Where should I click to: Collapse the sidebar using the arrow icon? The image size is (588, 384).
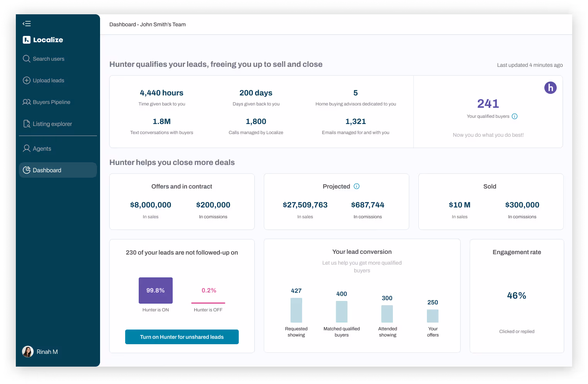click(x=27, y=24)
